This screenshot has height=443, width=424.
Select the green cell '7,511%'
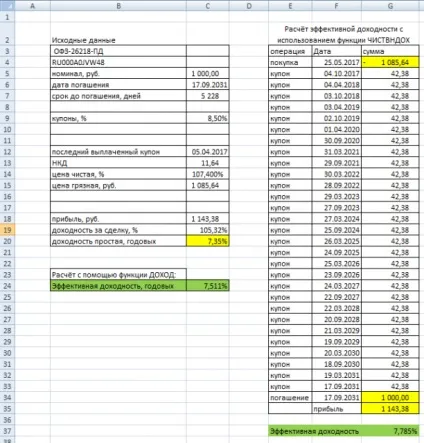208,286
